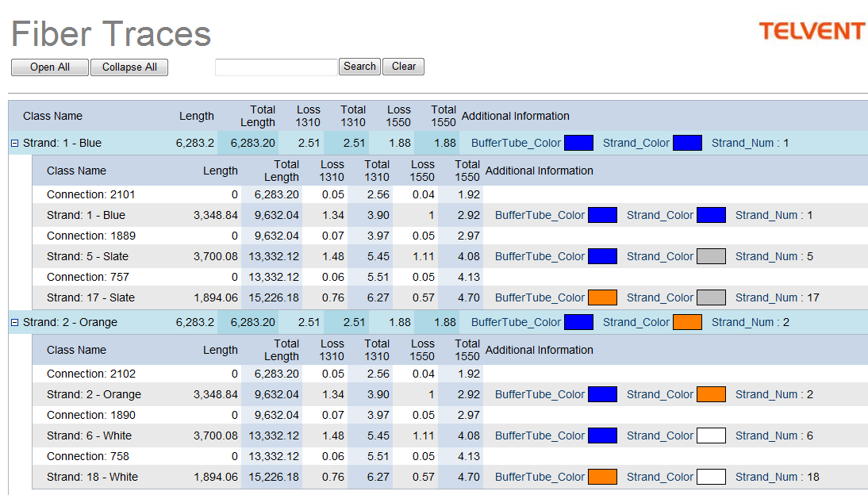Click orange BufferTube_Color swatch in Strand 18 - White row

(603, 477)
